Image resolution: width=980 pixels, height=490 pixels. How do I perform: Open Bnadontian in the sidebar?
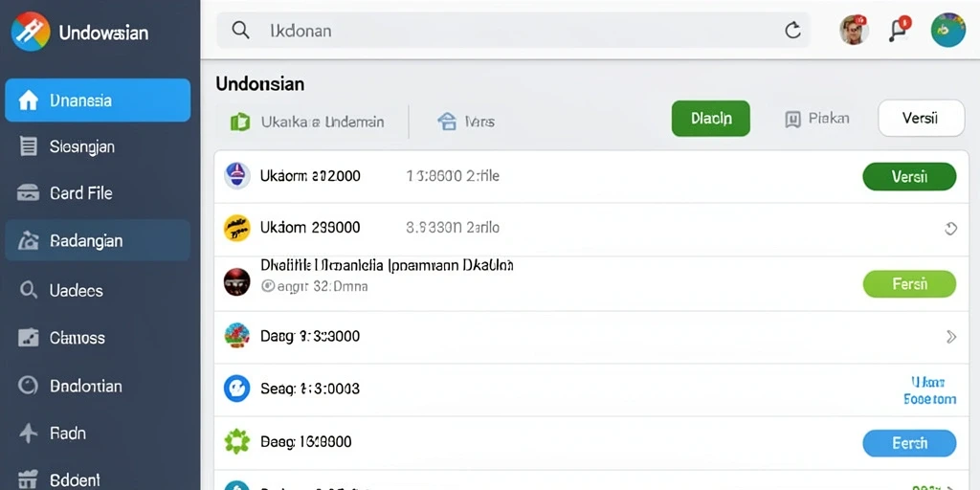point(98,386)
